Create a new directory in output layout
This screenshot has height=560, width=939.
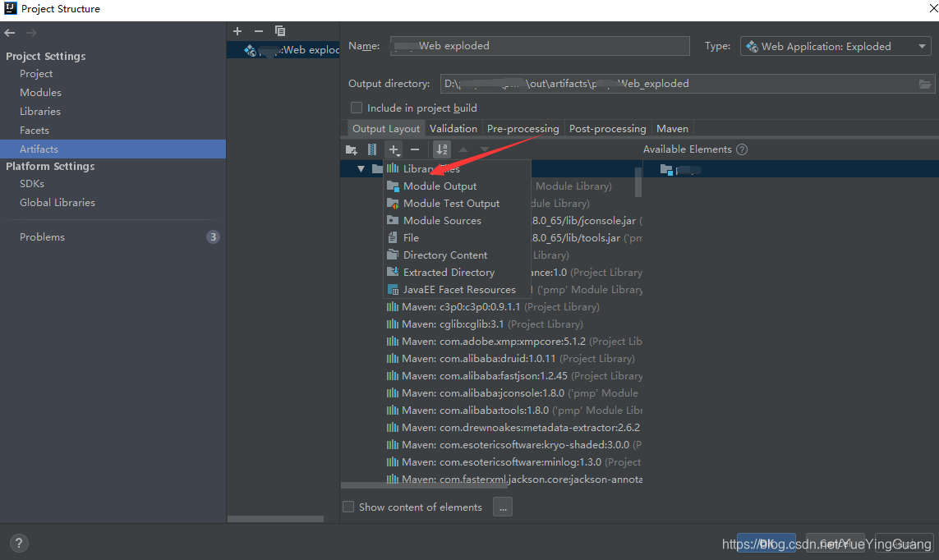pos(352,149)
